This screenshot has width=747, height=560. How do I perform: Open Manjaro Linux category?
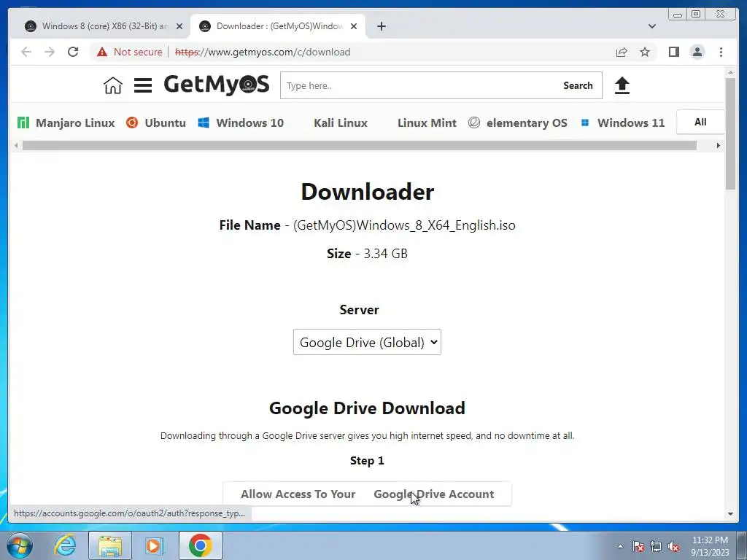coord(66,122)
